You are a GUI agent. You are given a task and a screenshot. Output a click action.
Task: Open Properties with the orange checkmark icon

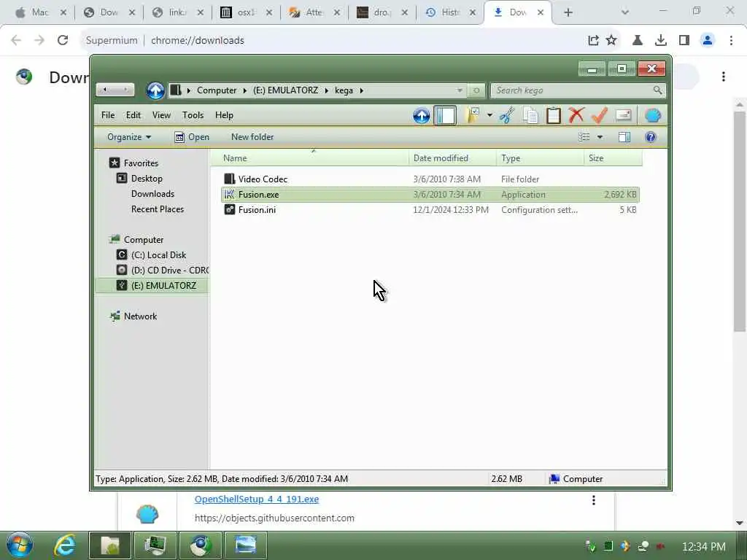[x=600, y=115]
